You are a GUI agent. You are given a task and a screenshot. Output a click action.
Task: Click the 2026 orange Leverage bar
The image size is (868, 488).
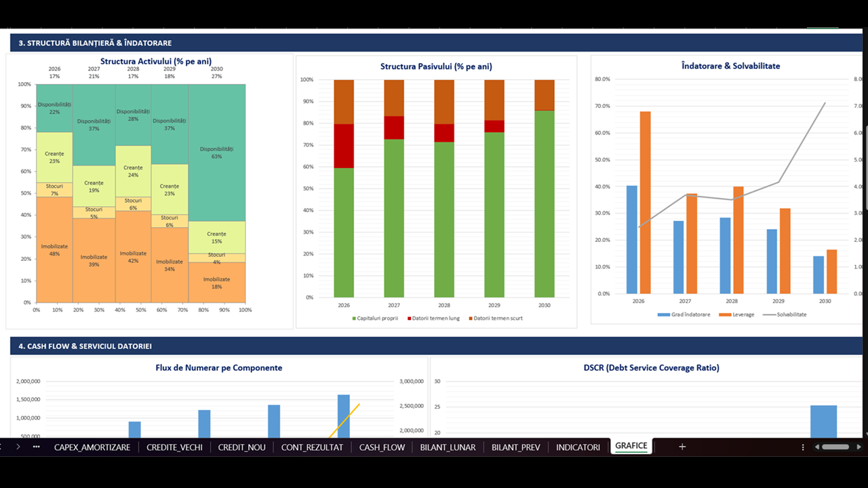point(645,203)
